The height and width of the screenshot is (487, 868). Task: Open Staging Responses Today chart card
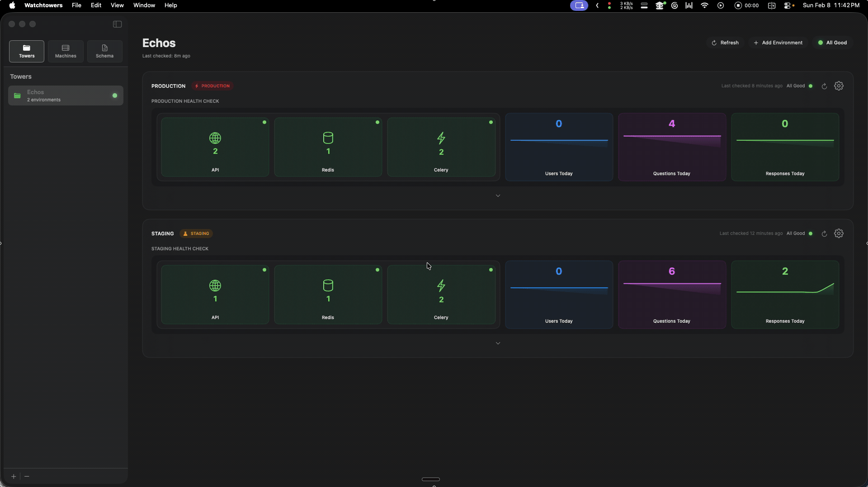[785, 294]
